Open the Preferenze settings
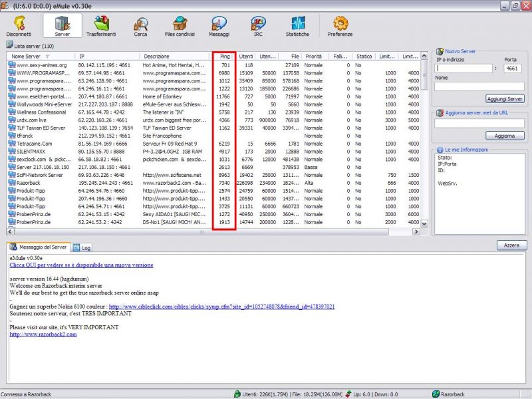 pyautogui.click(x=340, y=26)
